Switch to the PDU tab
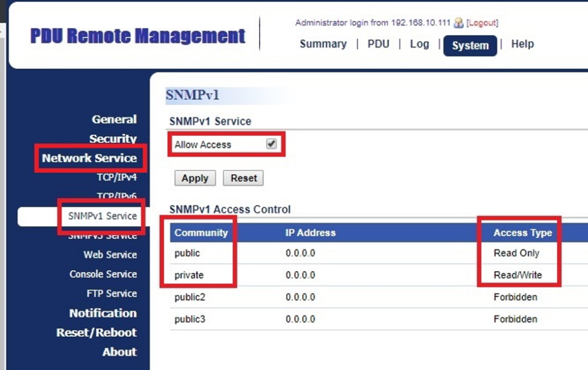This screenshot has height=370, width=588. tap(378, 44)
